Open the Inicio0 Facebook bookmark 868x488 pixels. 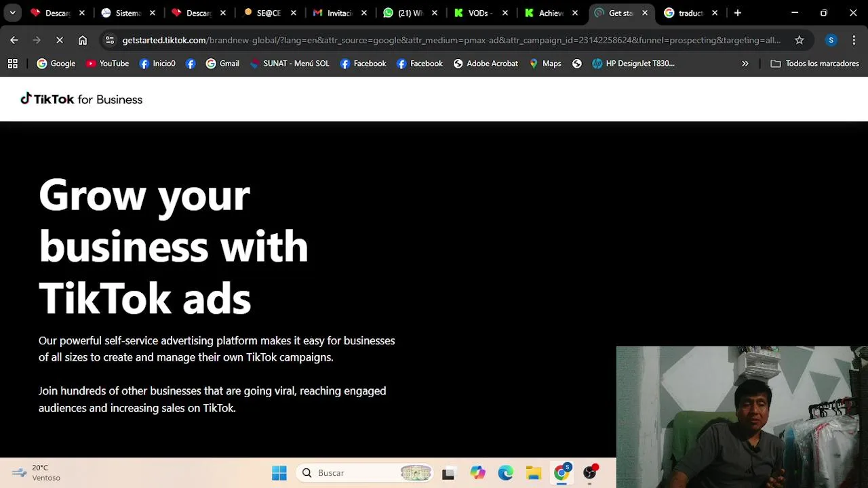tap(157, 63)
